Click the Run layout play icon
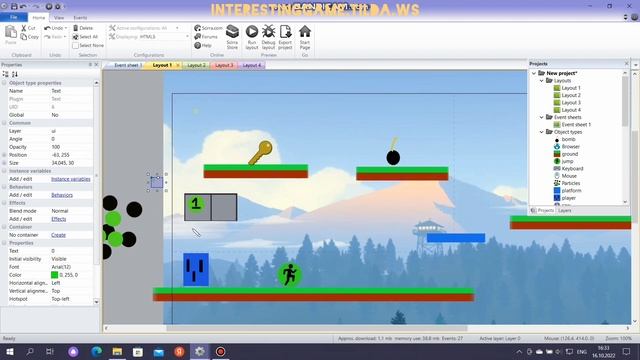Screen dimensions: 640x360 (252, 31)
